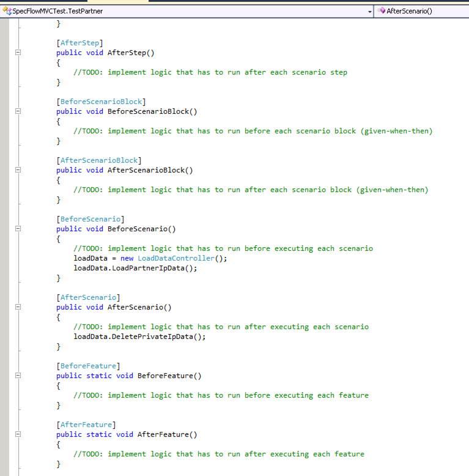Click the loadData.LoadPartnerIpData(); line
469x476 pixels.
pos(135,268)
